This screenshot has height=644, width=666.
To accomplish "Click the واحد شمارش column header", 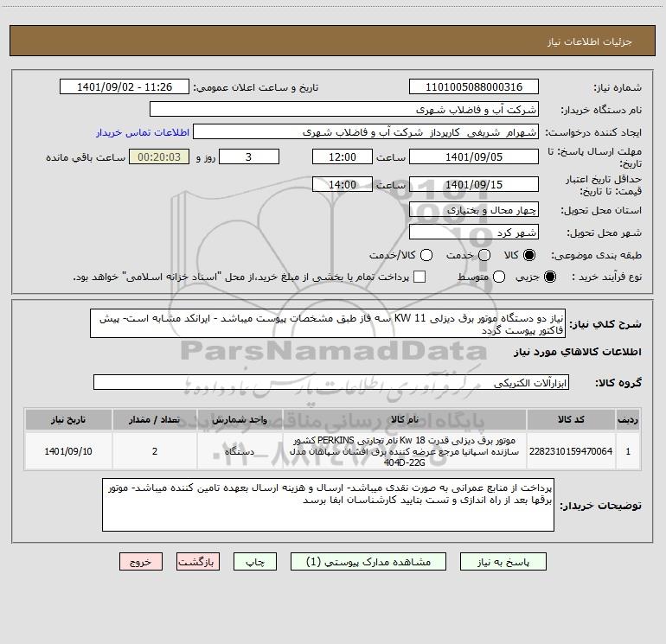I will 240,419.
